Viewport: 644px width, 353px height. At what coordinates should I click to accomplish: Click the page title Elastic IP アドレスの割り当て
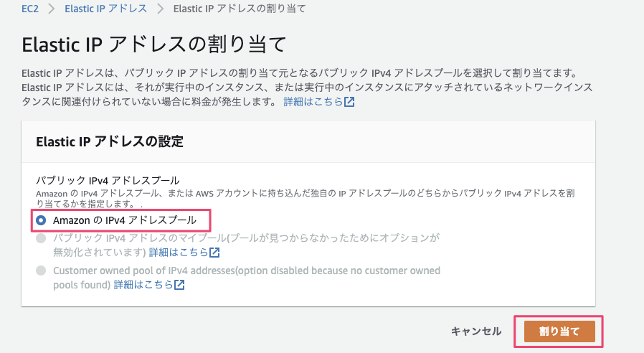click(155, 44)
